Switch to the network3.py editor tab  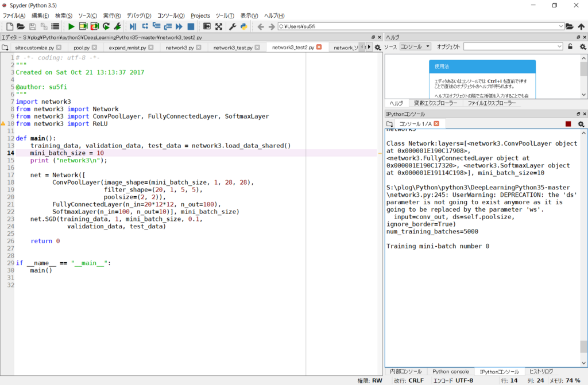[x=180, y=48]
